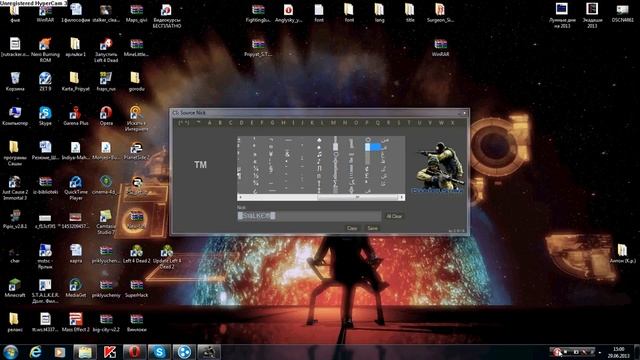640x360 pixels.
Task: Open the Anglysky_y... PDF icon
Action: pyautogui.click(x=288, y=13)
